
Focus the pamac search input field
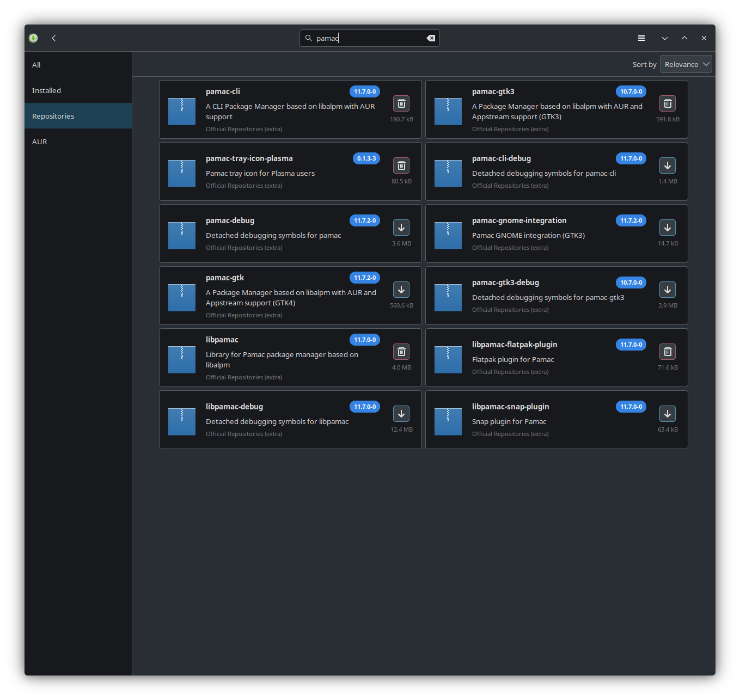370,38
